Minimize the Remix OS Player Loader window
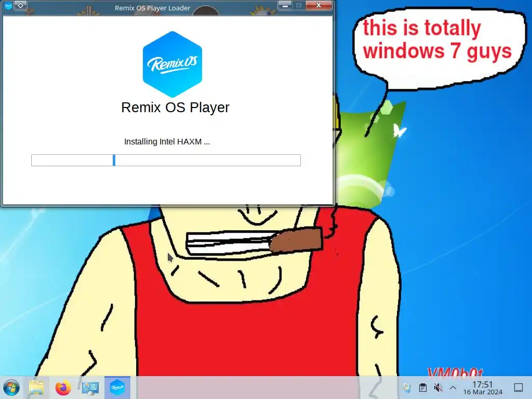532x399 pixels. point(285,5)
